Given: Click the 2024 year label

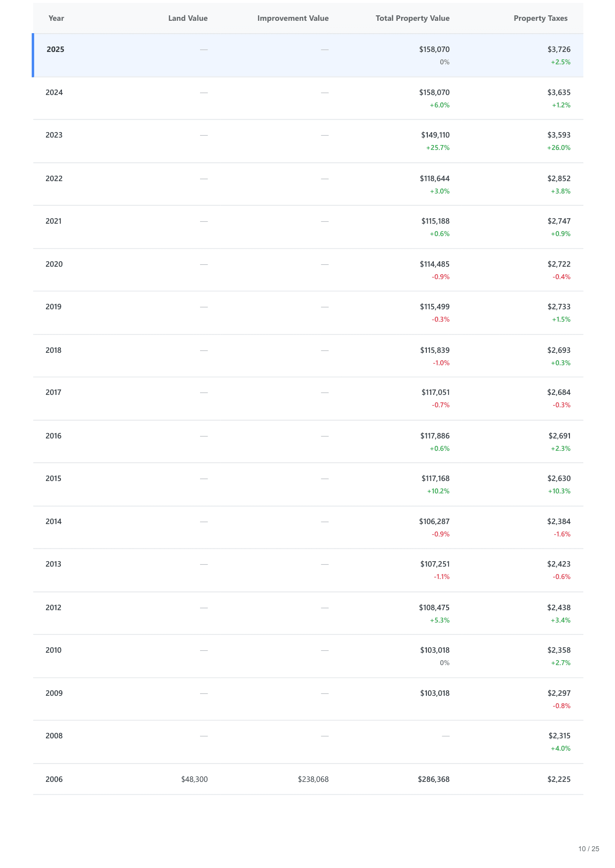Looking at the screenshot, I should [54, 93].
